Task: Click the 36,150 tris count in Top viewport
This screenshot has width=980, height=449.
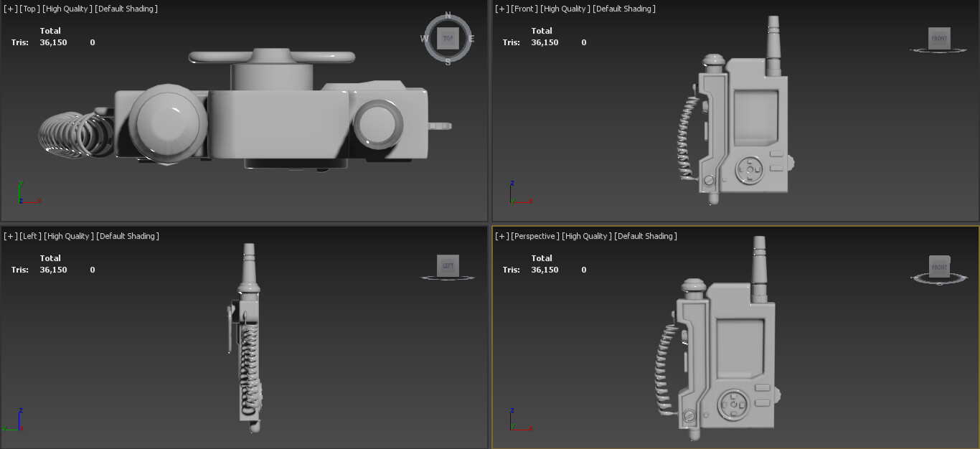Action: 53,42
